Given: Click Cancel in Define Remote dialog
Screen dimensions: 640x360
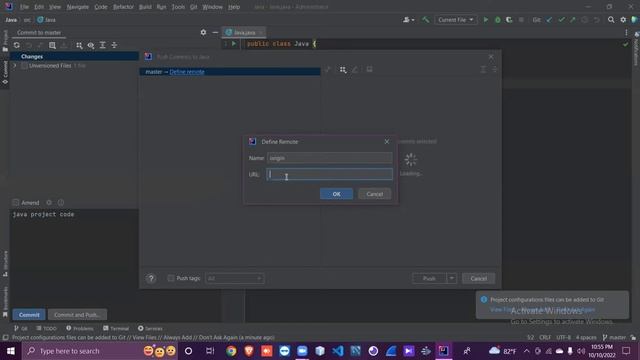Looking at the screenshot, I should tap(374, 194).
